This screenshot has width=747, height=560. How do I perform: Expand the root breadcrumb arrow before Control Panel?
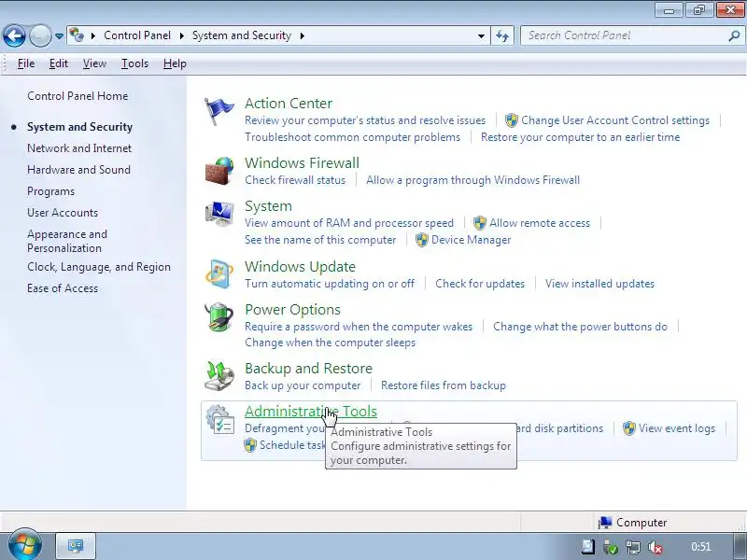click(93, 35)
